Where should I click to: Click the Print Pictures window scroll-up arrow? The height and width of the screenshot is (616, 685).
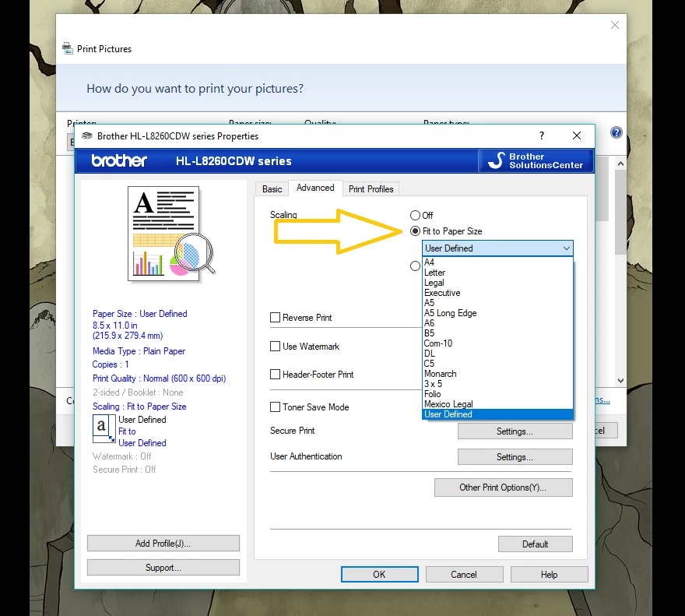[x=620, y=164]
